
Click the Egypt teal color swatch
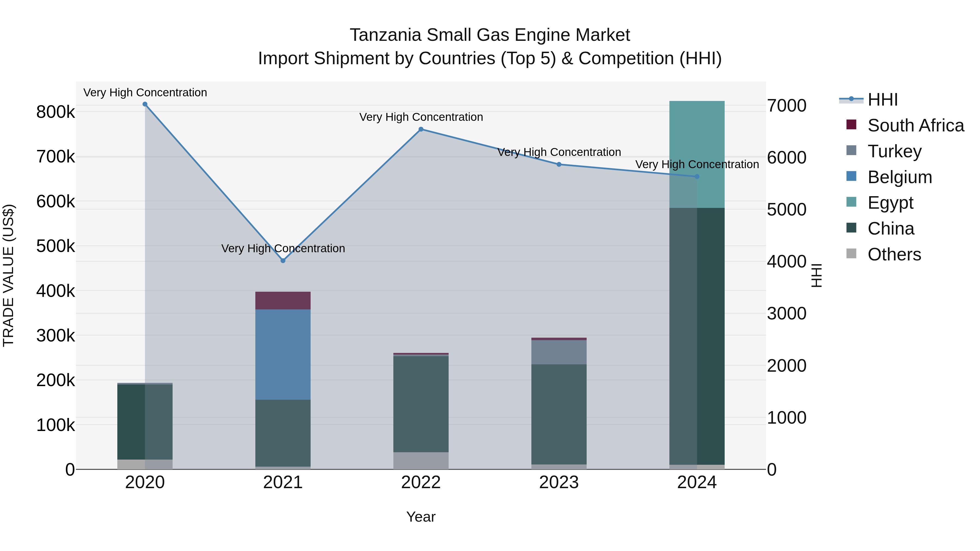(x=852, y=202)
